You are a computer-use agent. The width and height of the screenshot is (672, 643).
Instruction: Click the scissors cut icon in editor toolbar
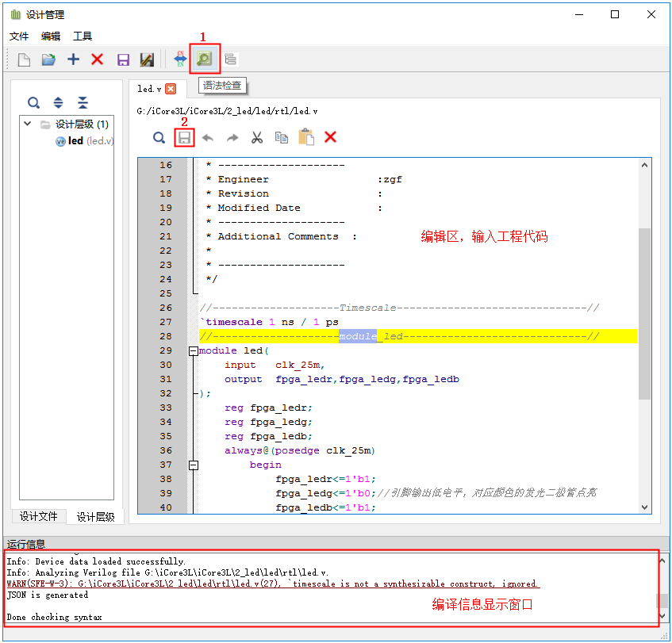click(x=256, y=137)
